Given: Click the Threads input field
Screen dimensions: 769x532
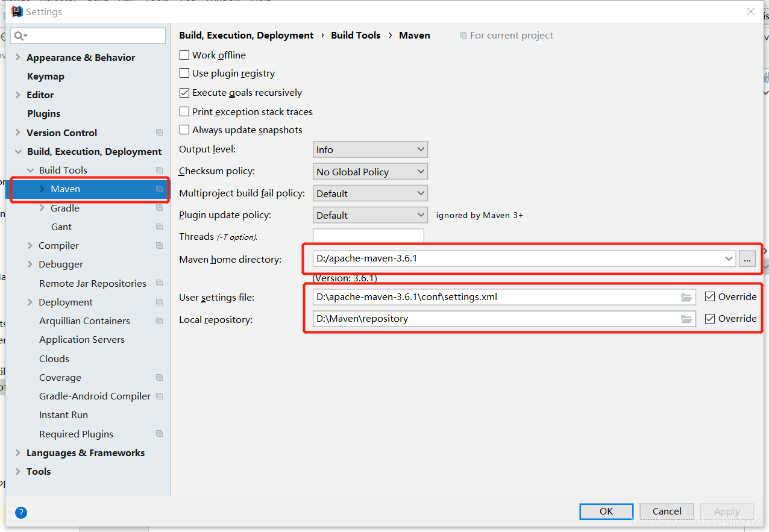Looking at the screenshot, I should [x=368, y=236].
